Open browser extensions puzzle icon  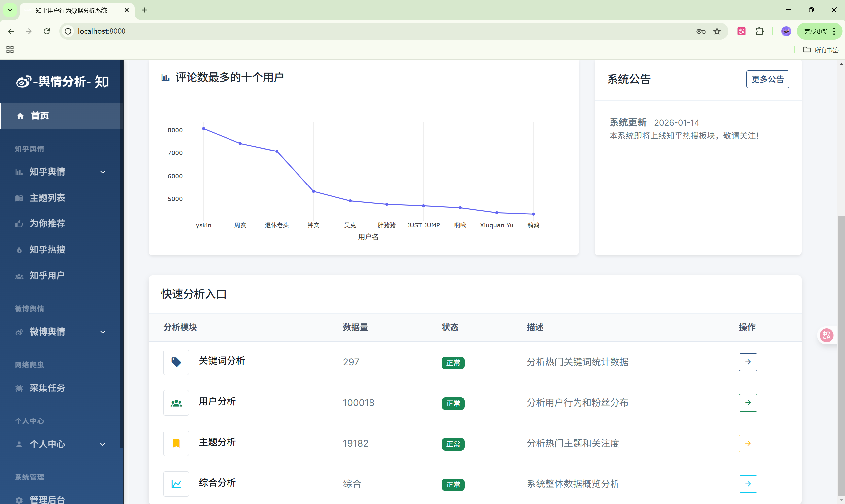point(759,31)
